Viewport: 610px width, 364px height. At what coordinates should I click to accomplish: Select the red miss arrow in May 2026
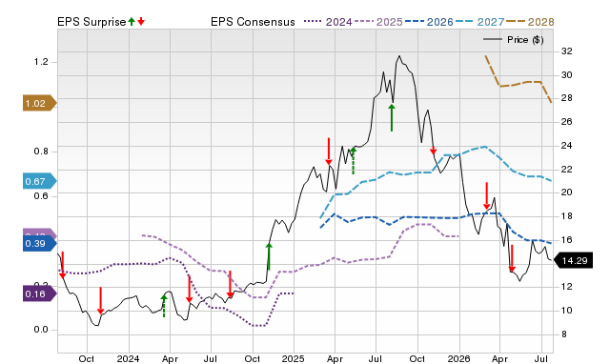tap(512, 258)
